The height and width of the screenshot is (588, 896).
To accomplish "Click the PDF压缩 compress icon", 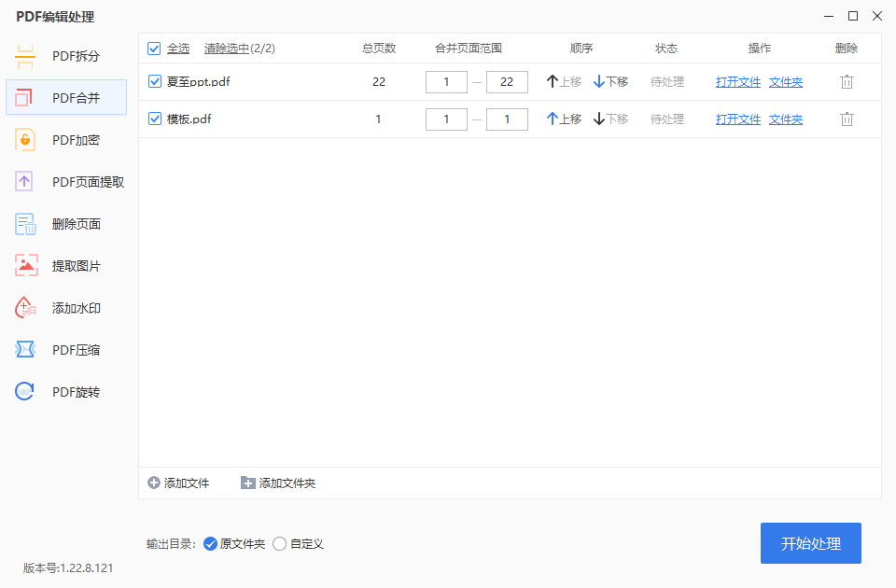I will tap(25, 349).
